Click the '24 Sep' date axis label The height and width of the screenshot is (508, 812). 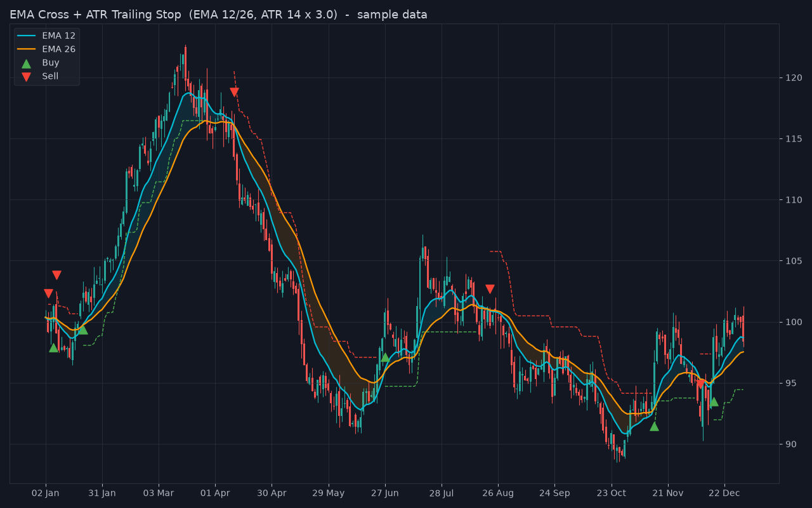[555, 493]
